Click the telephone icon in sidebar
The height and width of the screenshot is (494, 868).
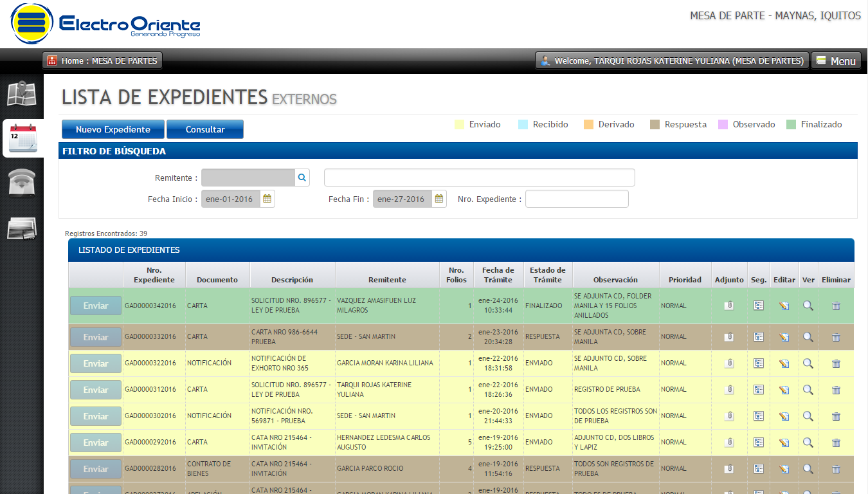[21, 183]
